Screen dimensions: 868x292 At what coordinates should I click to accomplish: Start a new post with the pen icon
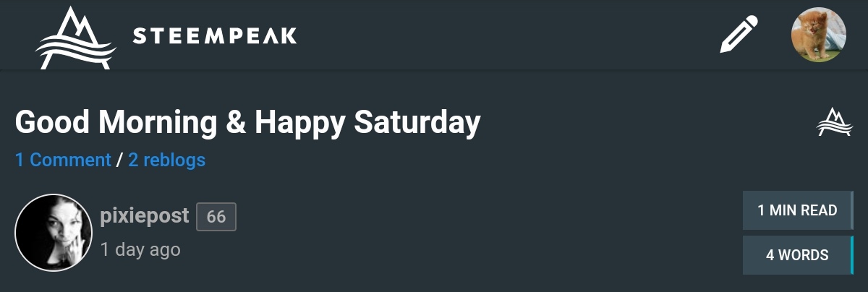(x=739, y=35)
